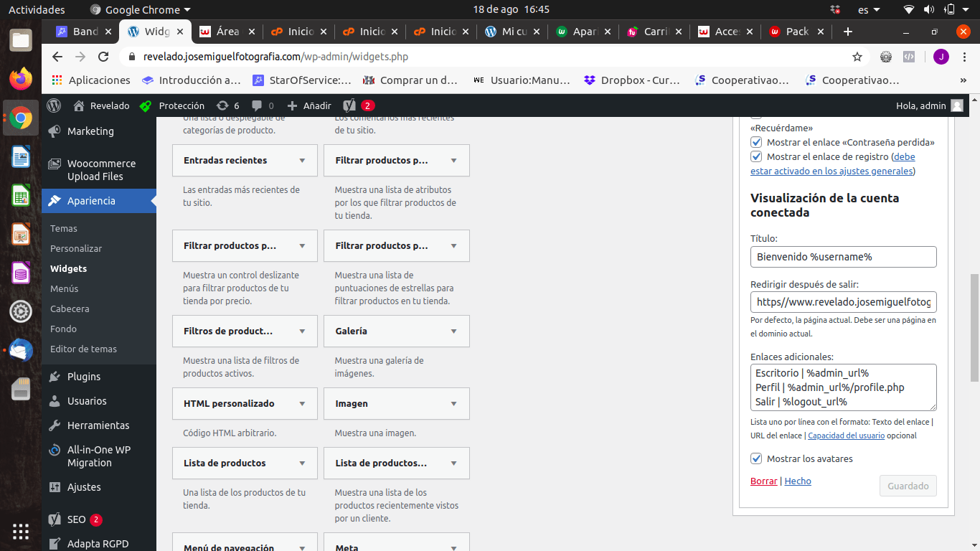Uncheck Mostrar los avatares checkbox
Screen dimensions: 980x551
[x=756, y=458]
